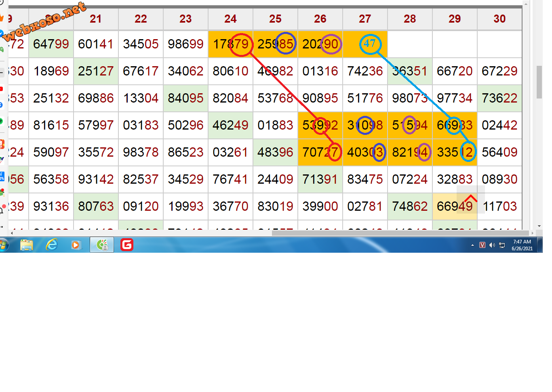Click the cell with number 80763

coord(96,206)
